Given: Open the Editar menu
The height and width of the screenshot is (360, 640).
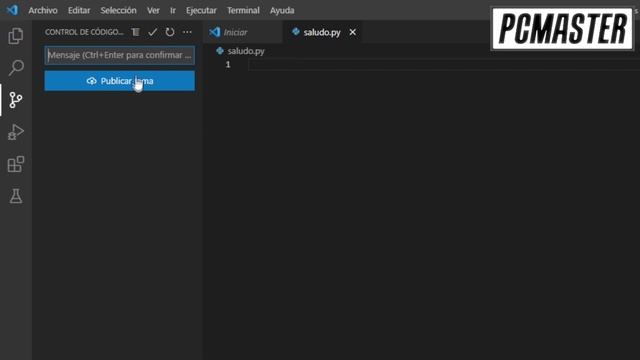Looking at the screenshot, I should (79, 10).
